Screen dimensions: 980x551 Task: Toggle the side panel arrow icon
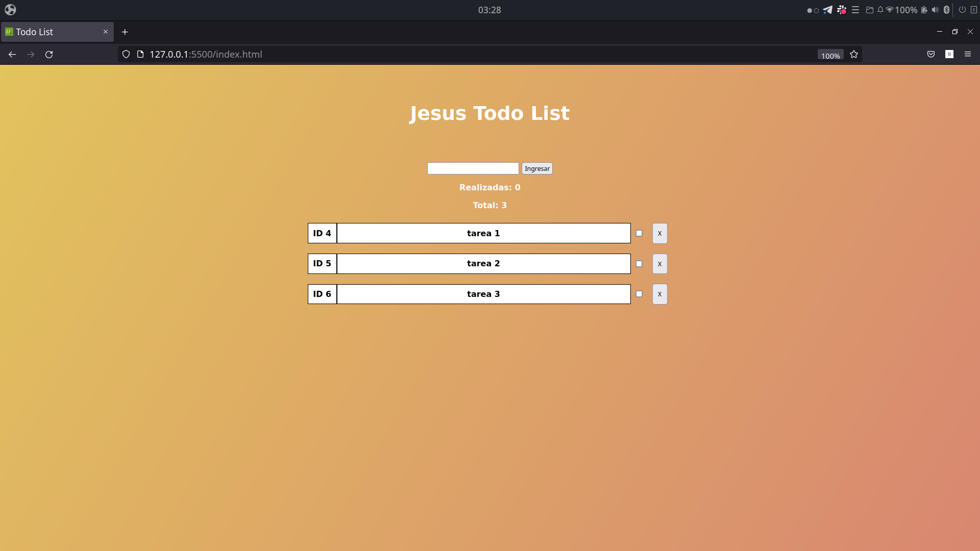974,10
